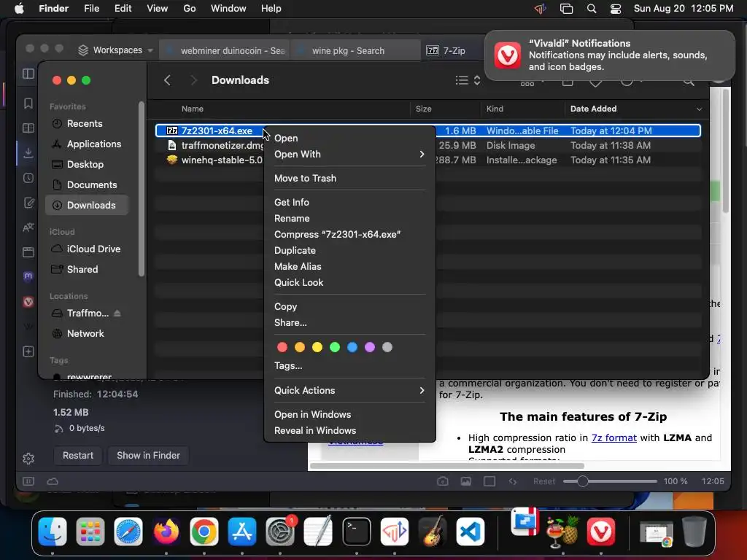Image resolution: width=747 pixels, height=560 pixels.
Task: Open Vivaldi settings gear icon
Action: 28,459
